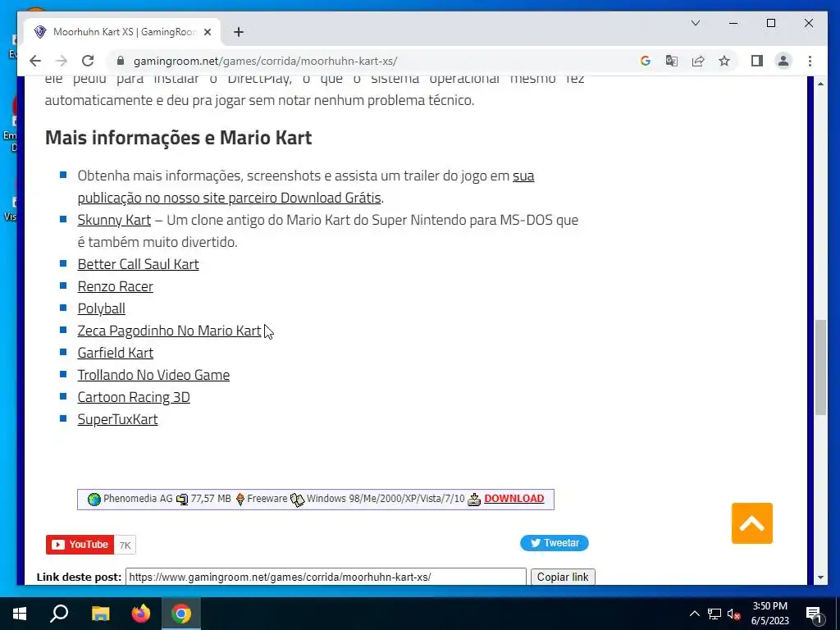This screenshot has height=630, width=840.
Task: Open Trollando No Video Game link
Action: pyautogui.click(x=153, y=375)
